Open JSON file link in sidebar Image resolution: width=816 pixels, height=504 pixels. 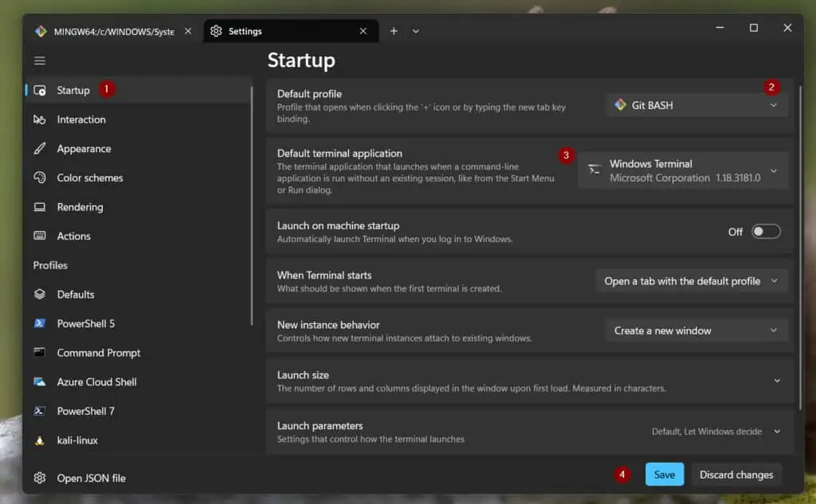[x=138, y=478]
